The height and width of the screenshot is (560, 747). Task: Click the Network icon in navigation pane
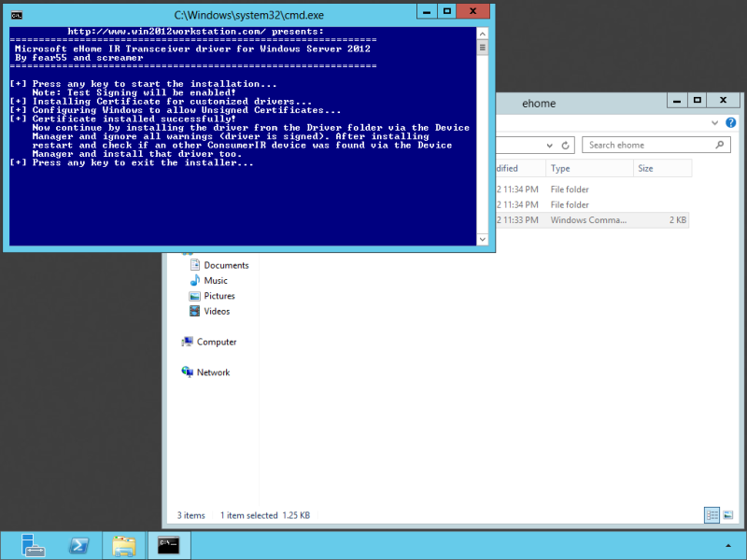pos(188,371)
